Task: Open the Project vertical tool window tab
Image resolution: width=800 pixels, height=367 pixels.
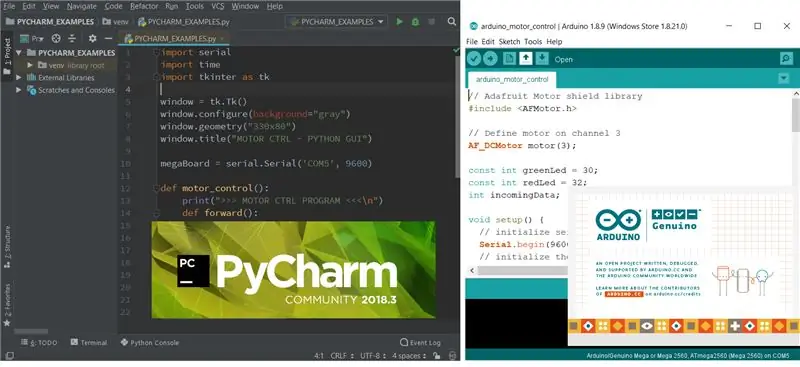Action: (x=7, y=55)
